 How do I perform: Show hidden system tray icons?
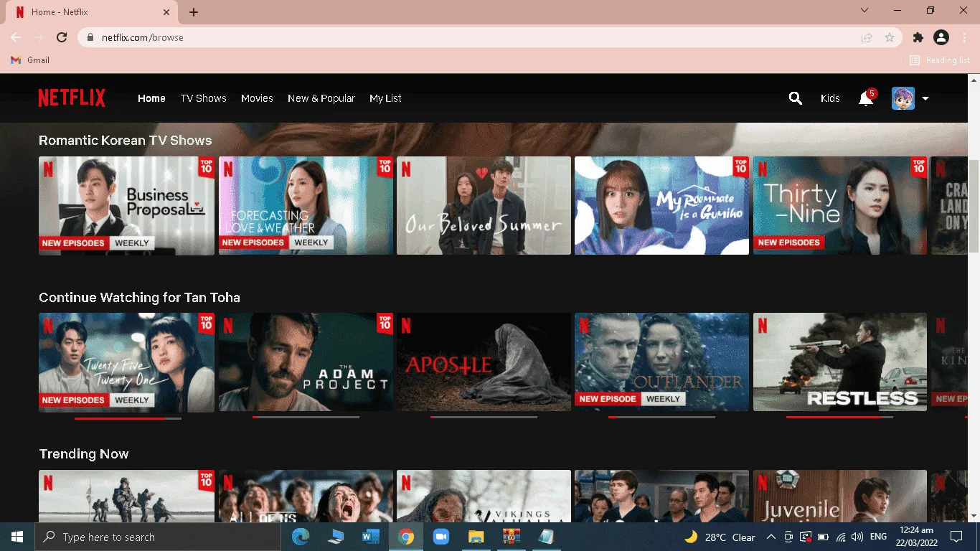click(x=771, y=537)
